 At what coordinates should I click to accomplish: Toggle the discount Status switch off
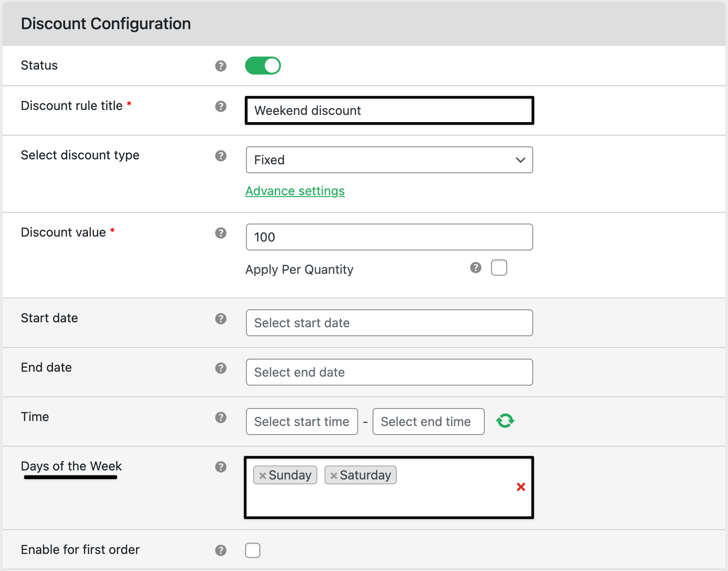tap(263, 66)
